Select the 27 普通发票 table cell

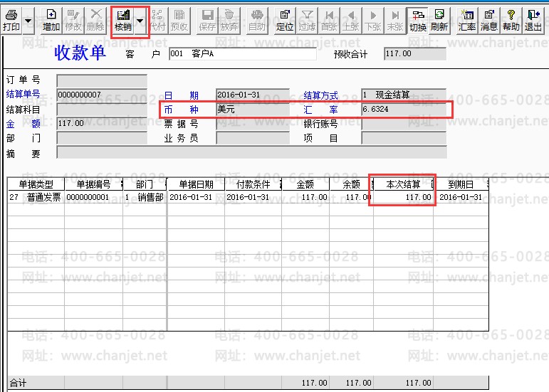[36, 197]
